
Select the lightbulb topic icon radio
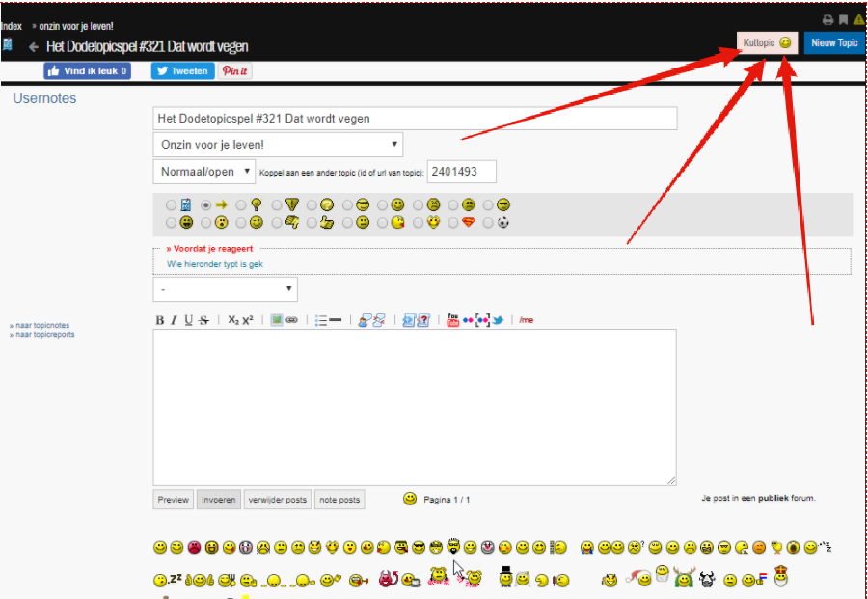pos(241,205)
